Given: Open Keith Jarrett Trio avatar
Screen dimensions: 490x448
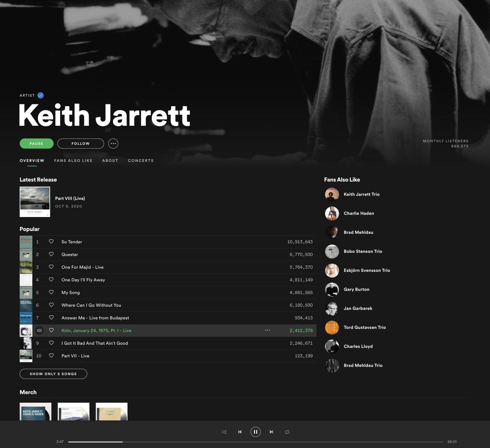Looking at the screenshot, I should tap(332, 195).
